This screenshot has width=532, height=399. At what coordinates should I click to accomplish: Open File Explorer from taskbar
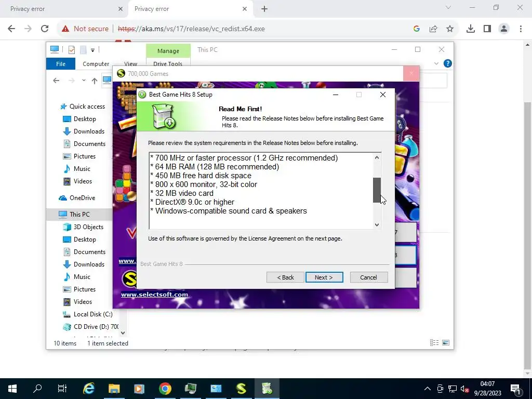pos(114,389)
